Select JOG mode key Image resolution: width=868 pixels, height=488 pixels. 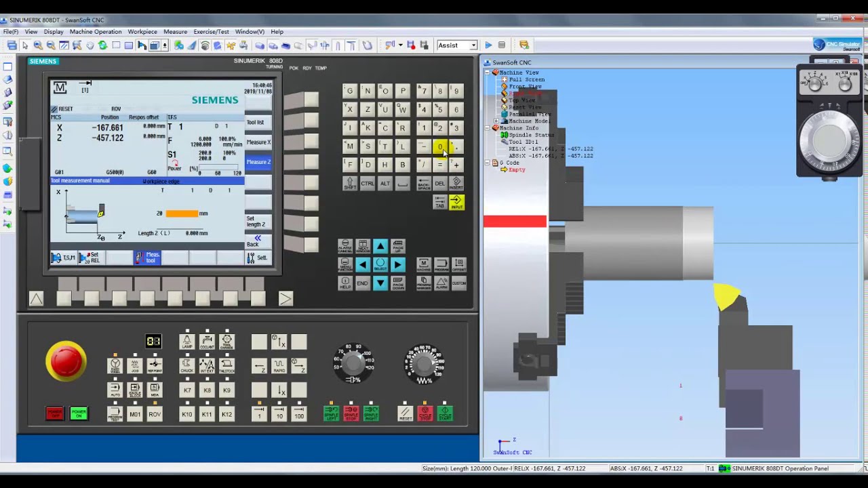135,366
